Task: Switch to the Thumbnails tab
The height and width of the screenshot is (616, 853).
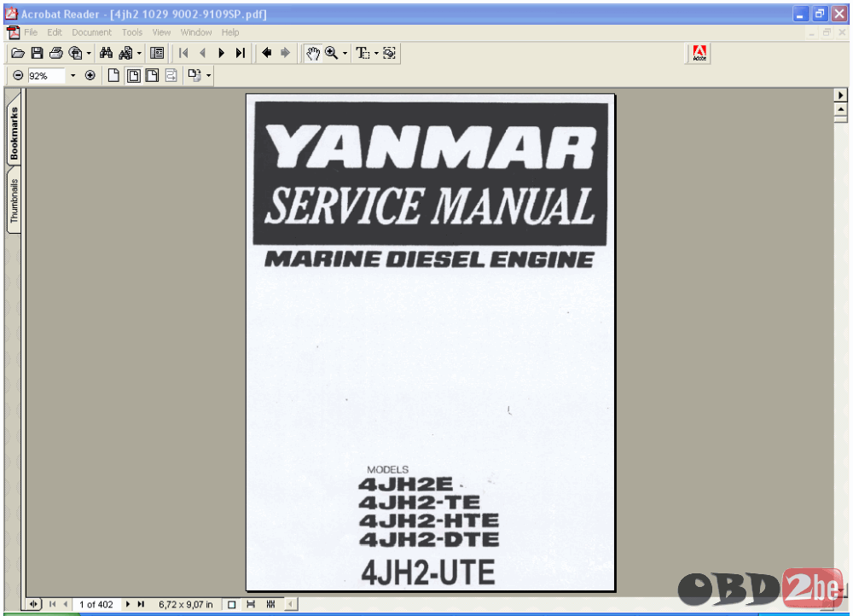Action: tap(14, 200)
